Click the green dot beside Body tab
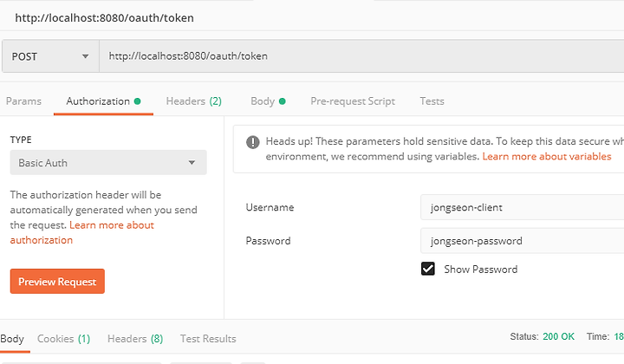 pyautogui.click(x=283, y=101)
